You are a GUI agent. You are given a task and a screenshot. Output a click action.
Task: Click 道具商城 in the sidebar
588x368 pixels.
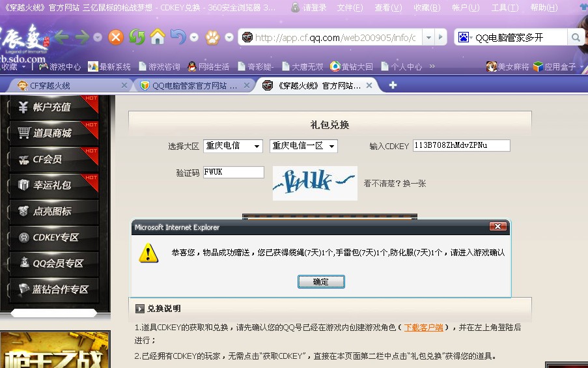coord(53,133)
